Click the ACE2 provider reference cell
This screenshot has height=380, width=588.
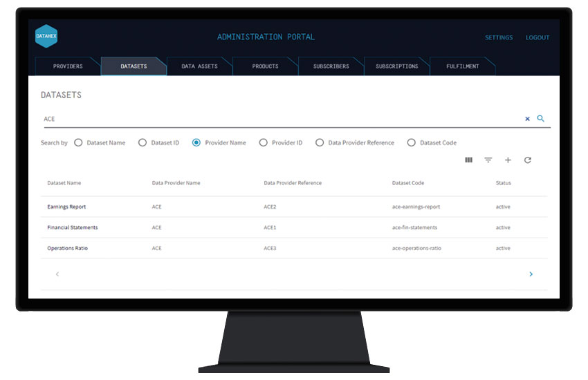click(x=270, y=207)
